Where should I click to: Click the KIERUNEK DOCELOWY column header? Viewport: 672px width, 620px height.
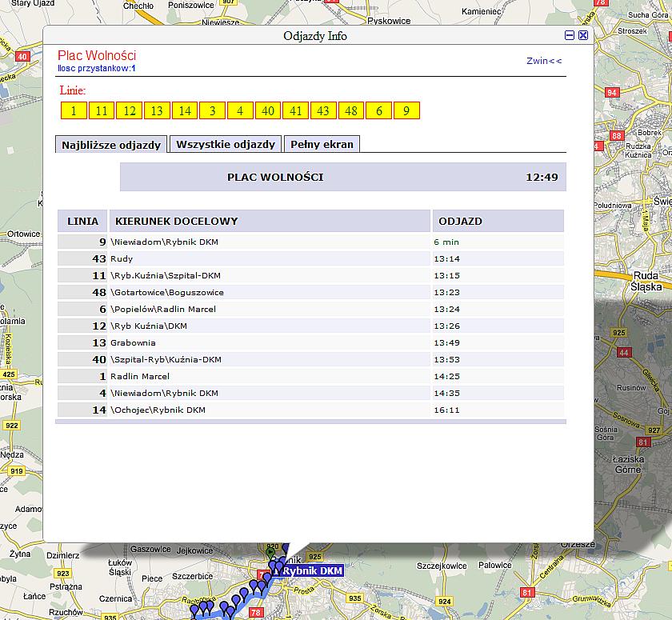(270, 221)
